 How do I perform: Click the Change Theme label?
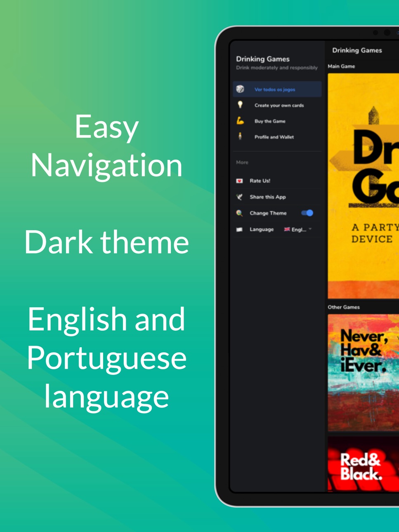click(x=268, y=213)
